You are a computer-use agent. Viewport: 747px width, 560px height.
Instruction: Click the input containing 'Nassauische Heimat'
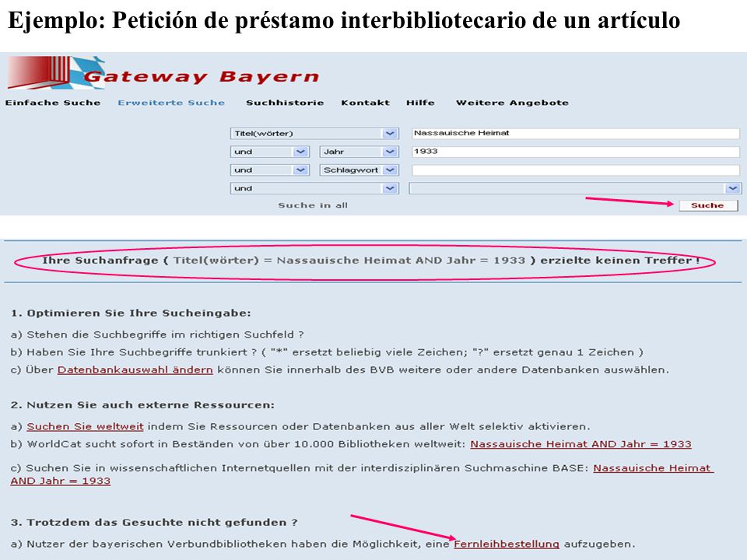(x=576, y=133)
